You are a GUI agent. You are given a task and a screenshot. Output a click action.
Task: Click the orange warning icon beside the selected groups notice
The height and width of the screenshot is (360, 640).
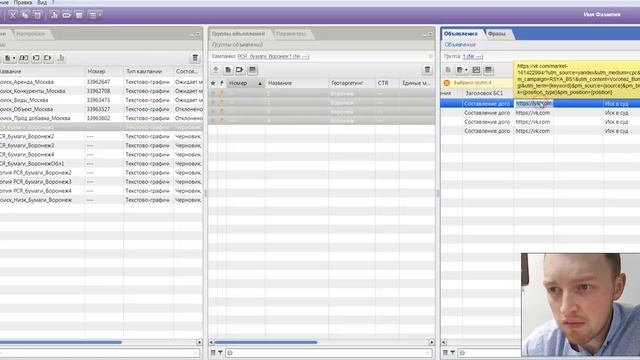click(447, 83)
